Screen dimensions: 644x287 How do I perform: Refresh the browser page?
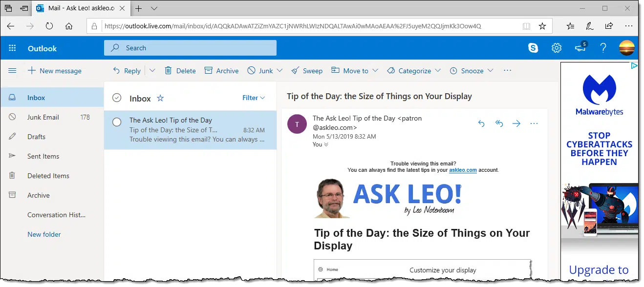click(49, 26)
